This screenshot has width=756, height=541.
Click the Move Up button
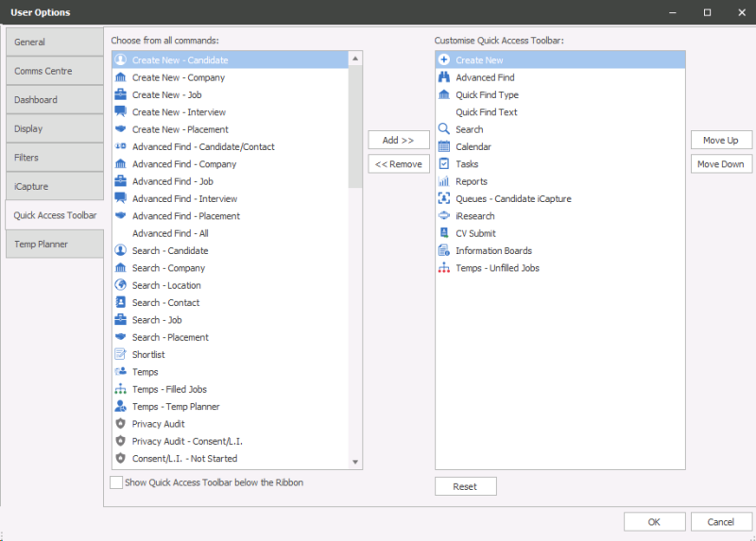click(721, 140)
